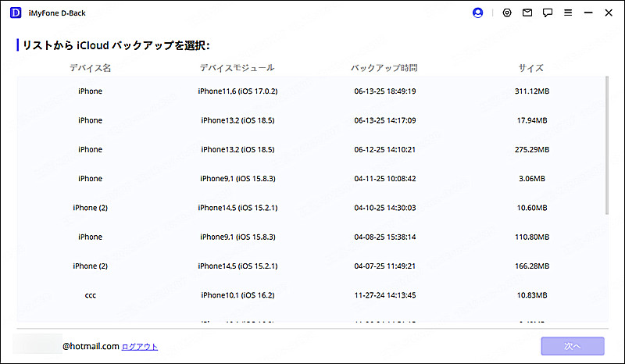Select backup dated 06-12-25 14:10:21
The height and width of the screenshot is (364, 625).
pyautogui.click(x=312, y=149)
